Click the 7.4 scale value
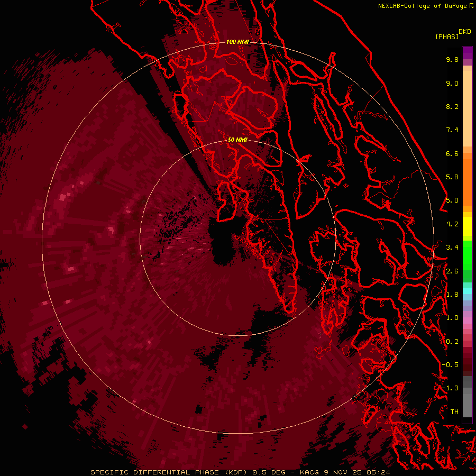 [x=452, y=130]
